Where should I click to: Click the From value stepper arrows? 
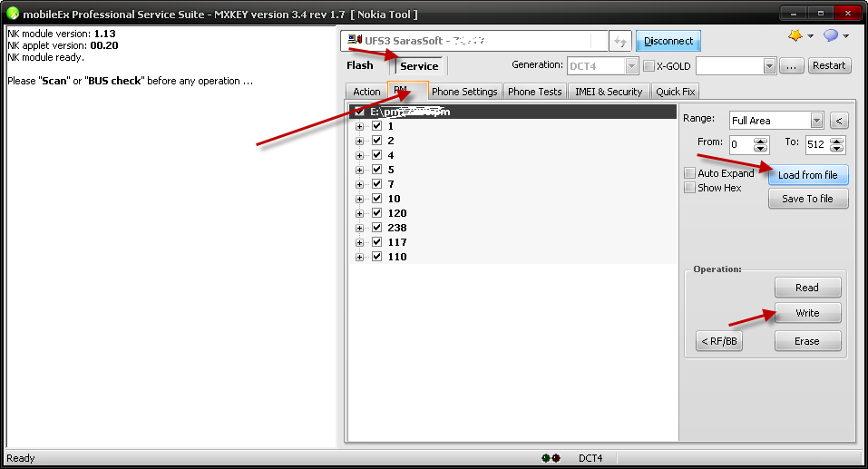(x=761, y=144)
